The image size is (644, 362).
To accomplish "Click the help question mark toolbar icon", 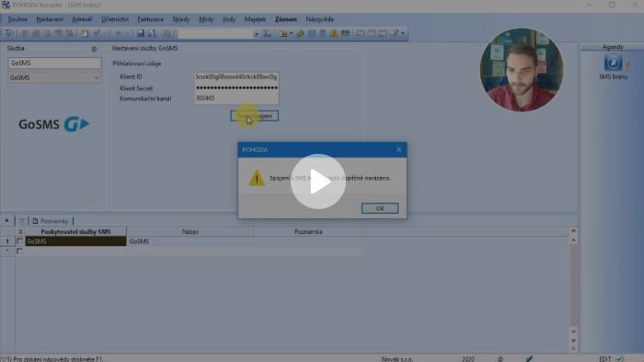I will (395, 33).
